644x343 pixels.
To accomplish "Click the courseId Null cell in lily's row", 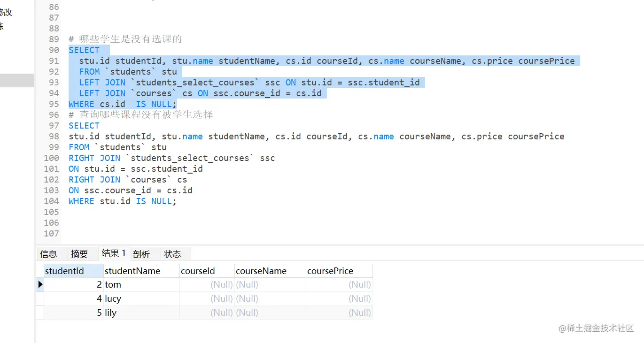I will [207, 313].
